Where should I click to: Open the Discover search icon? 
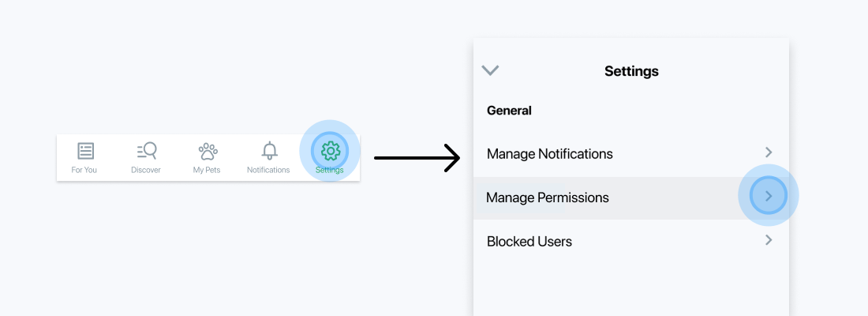coord(146,150)
